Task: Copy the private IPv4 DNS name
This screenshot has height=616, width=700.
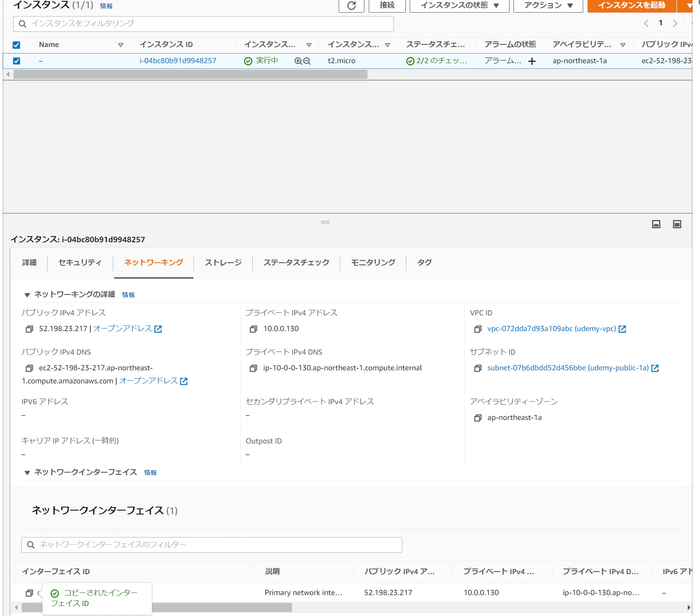Action: point(253,368)
